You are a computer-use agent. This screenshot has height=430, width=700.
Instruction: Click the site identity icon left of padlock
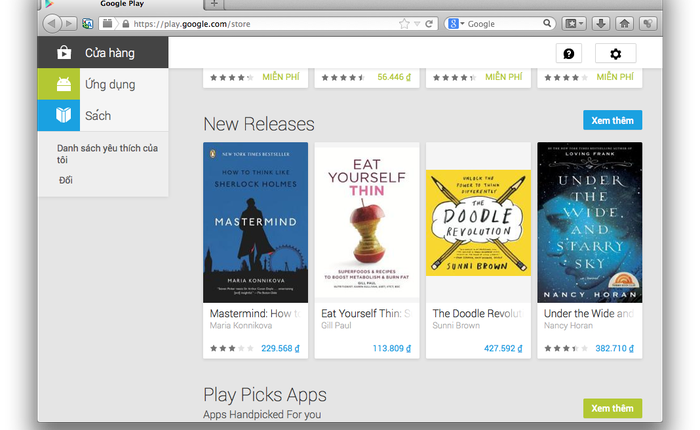pyautogui.click(x=108, y=24)
